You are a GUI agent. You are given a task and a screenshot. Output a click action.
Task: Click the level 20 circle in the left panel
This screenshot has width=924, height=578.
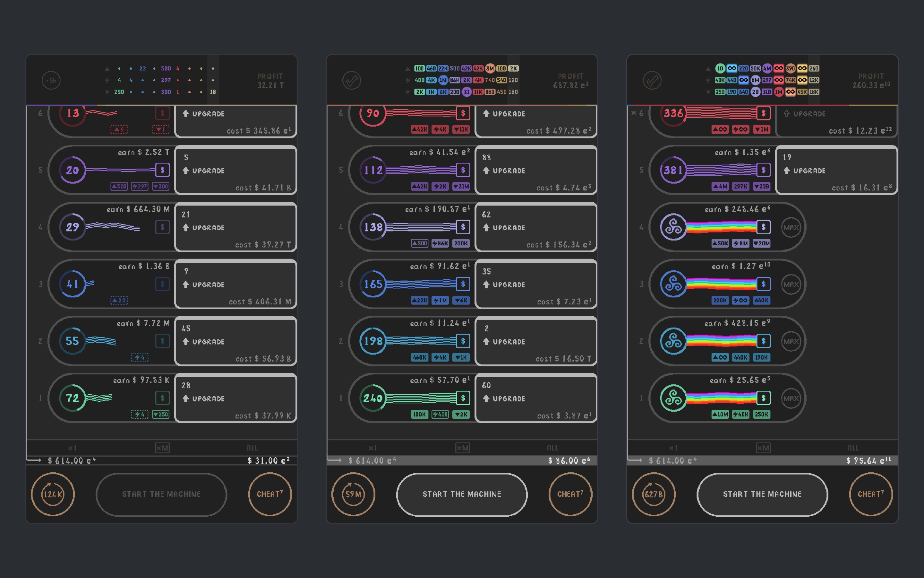(x=73, y=170)
